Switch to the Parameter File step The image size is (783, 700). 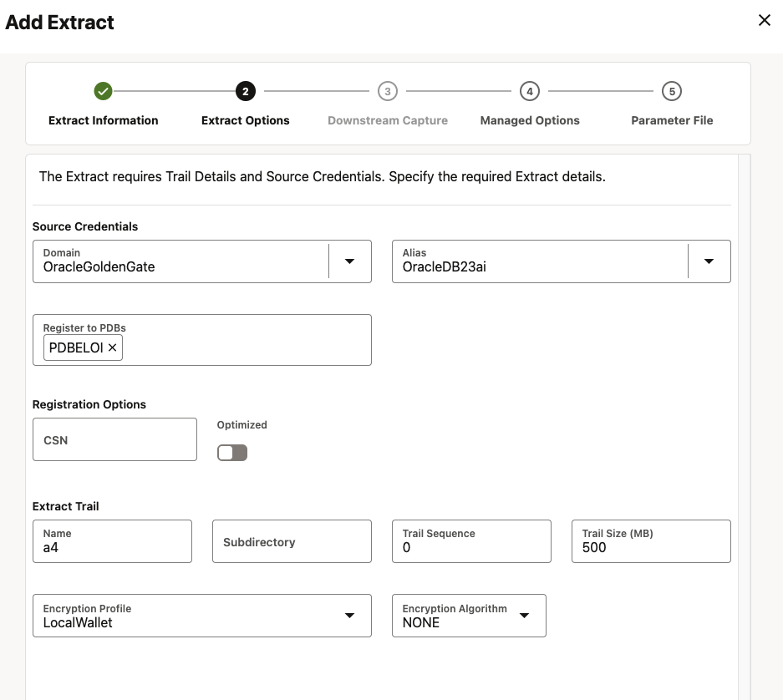[671, 120]
